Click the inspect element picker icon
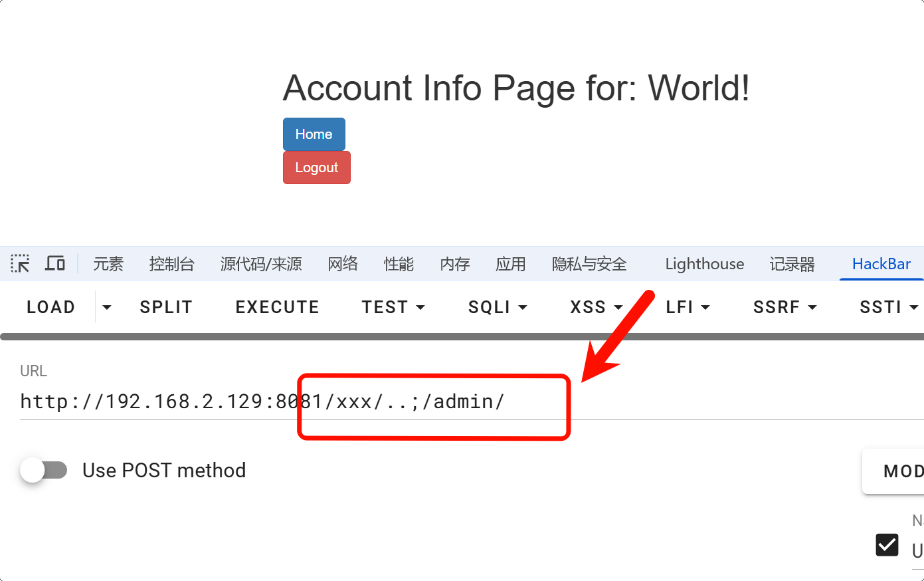Viewport: 924px width, 581px height. pos(20,264)
